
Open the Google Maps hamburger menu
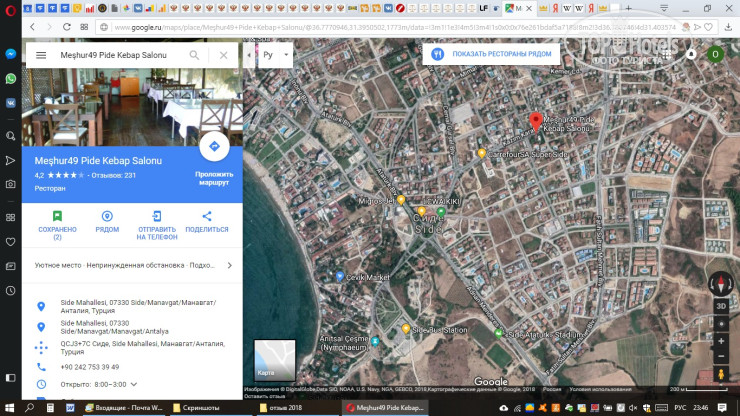(x=41, y=55)
